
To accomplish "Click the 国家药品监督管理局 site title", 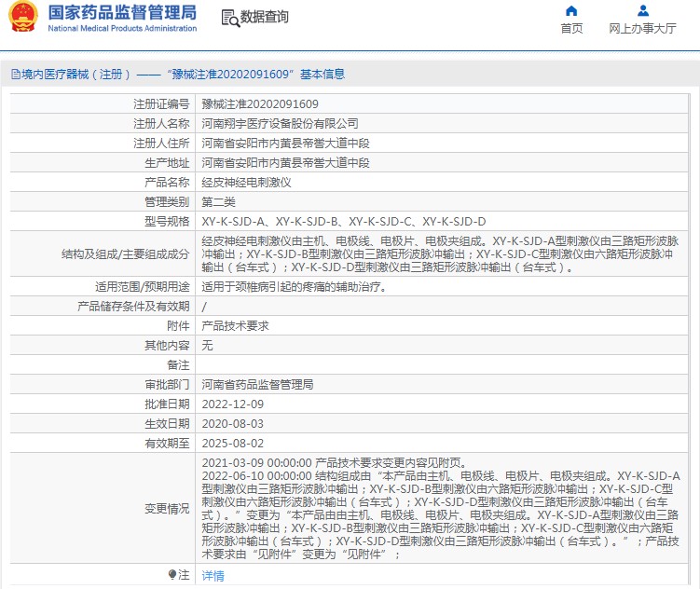I will [x=122, y=13].
